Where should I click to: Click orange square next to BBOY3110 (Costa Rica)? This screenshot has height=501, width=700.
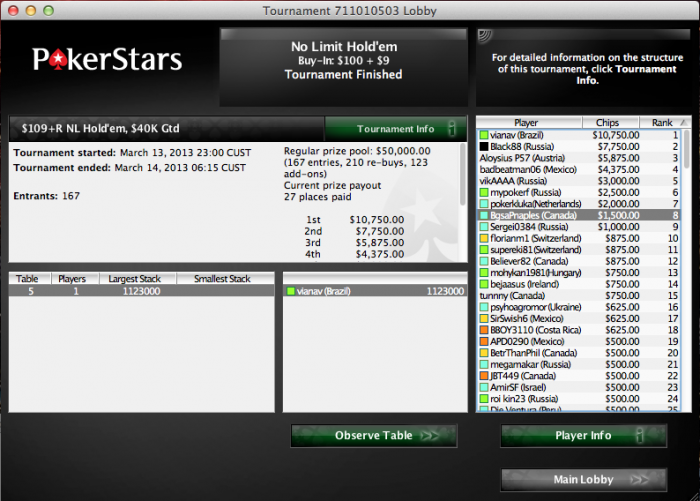(x=484, y=330)
